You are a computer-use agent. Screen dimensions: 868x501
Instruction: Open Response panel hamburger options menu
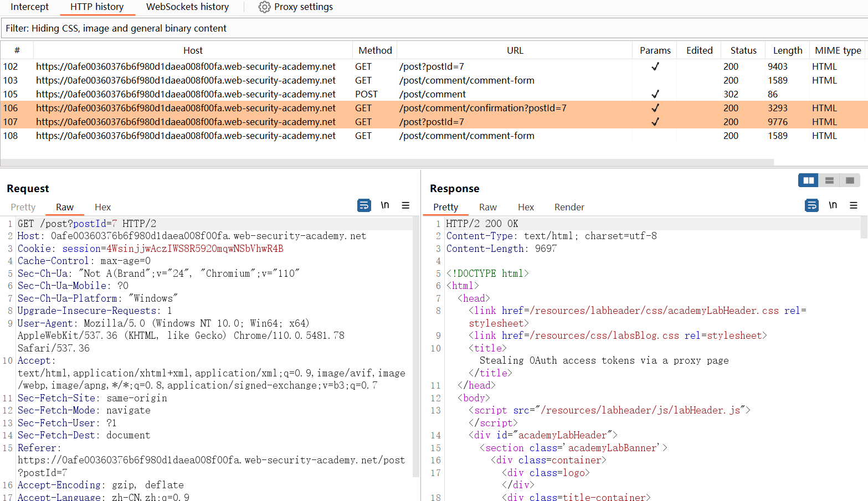[854, 205]
